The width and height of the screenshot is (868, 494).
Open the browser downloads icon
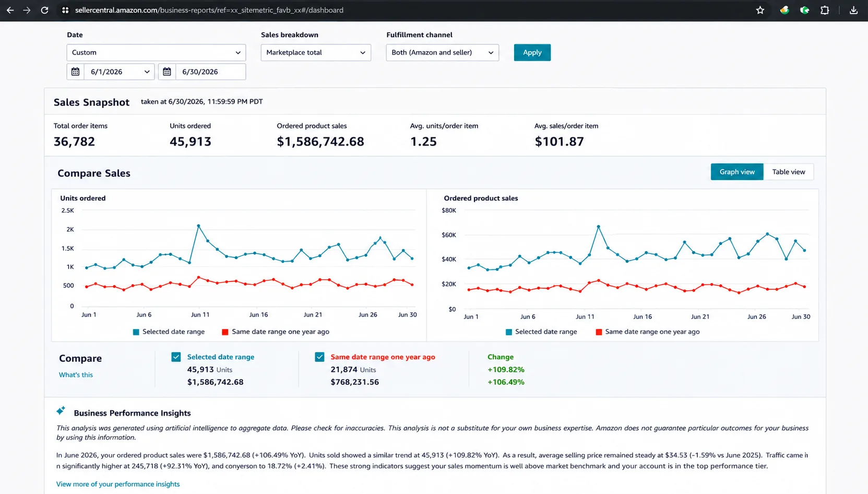853,10
